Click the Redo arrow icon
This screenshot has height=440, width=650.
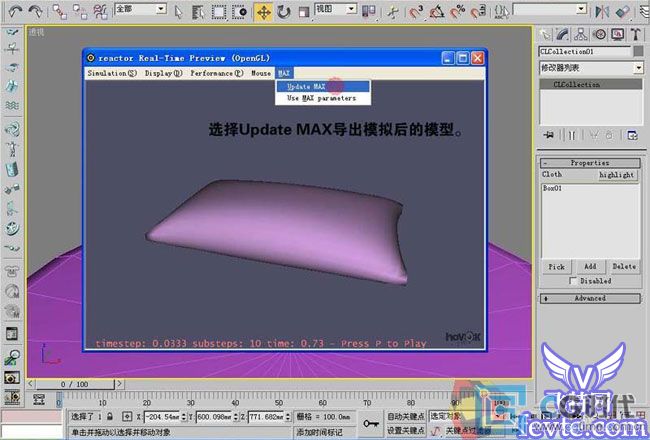coord(36,11)
